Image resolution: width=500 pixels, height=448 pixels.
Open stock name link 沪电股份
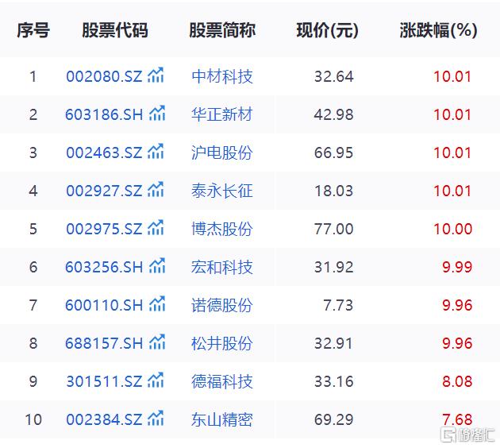click(222, 153)
